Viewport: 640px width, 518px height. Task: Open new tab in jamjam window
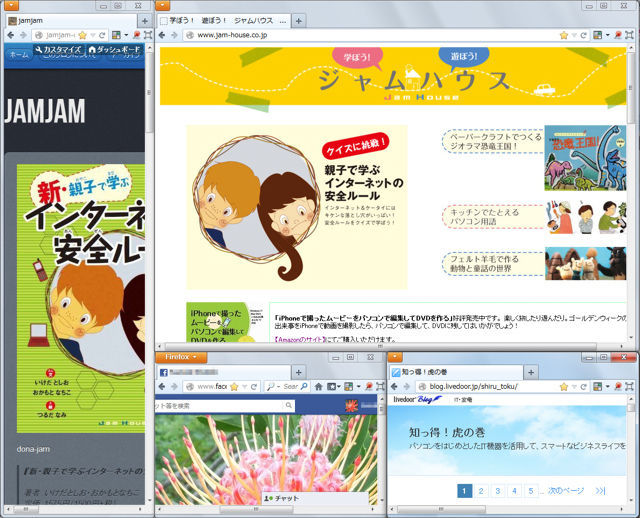(145, 21)
